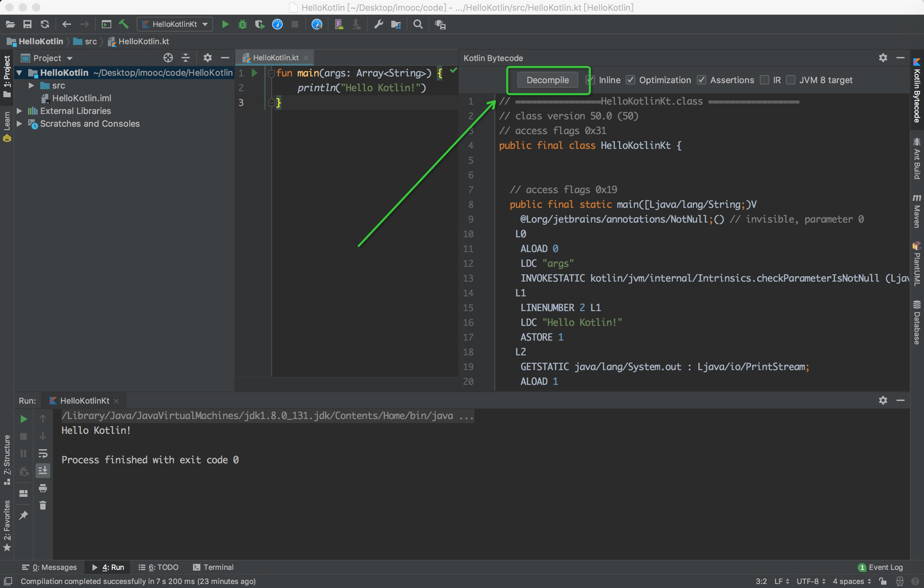Open the Maven side tool window
Image resolution: width=924 pixels, height=588 pixels.
tap(917, 211)
